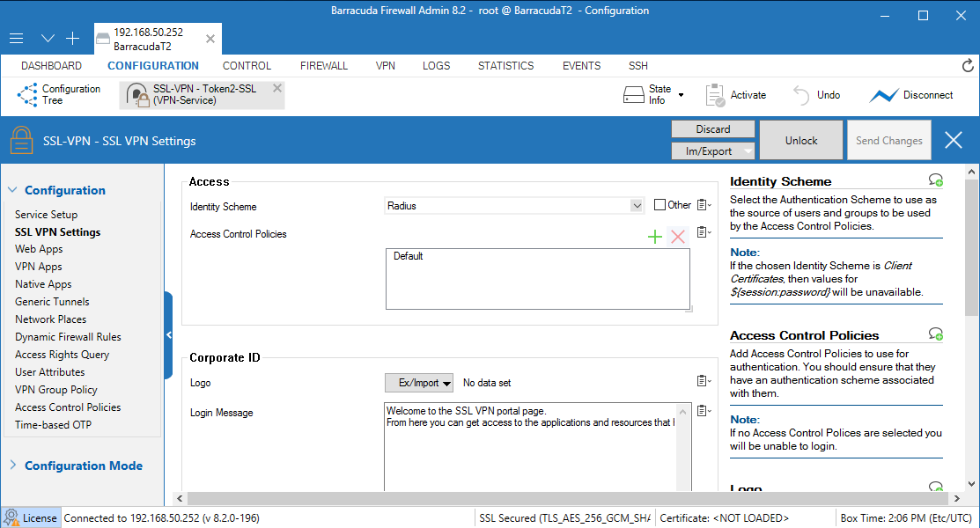Screen dimensions: 980x528
Task: Open the Im/Export dropdown
Action: point(713,150)
